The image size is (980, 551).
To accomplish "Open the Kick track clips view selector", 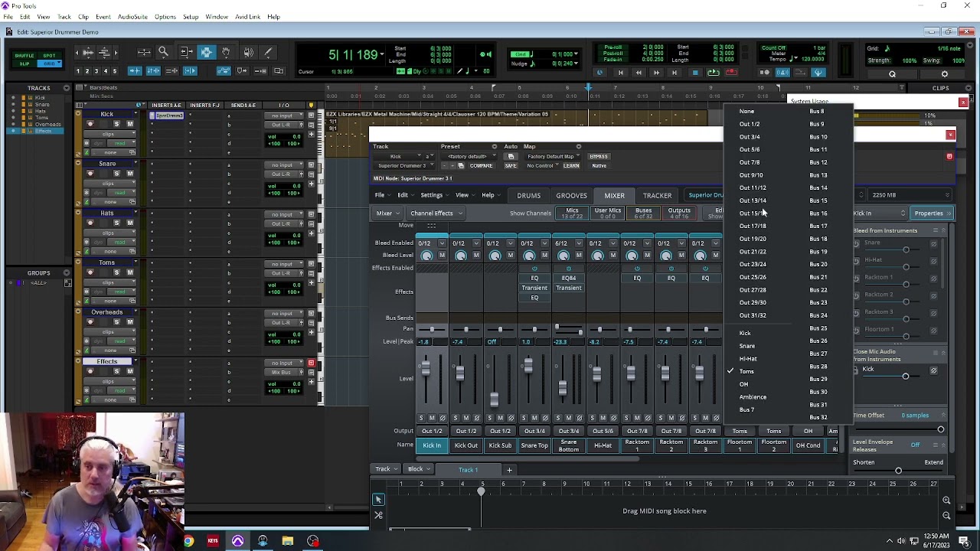I will (109, 134).
